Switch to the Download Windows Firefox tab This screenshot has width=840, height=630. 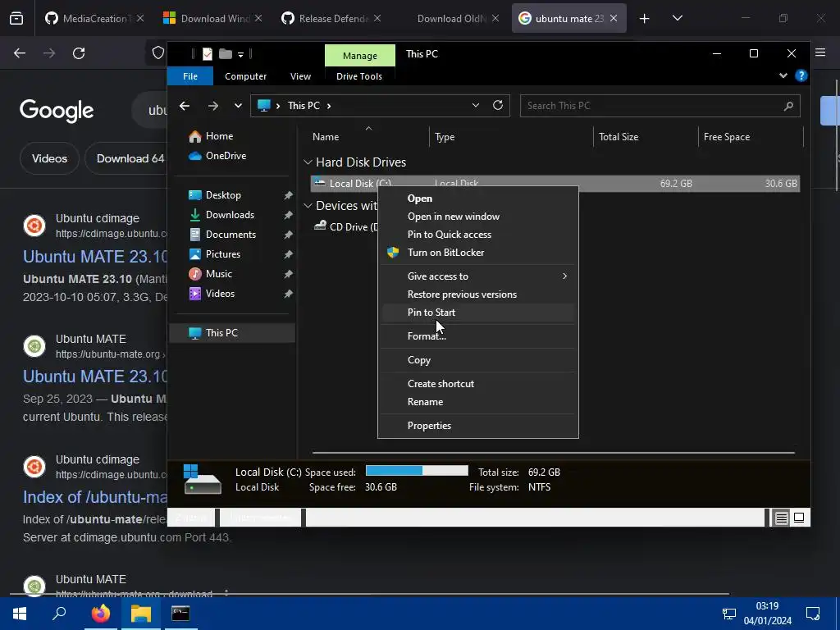point(214,18)
